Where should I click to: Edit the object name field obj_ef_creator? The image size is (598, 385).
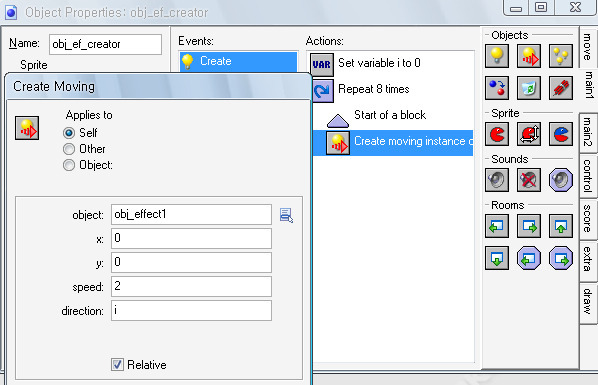105,44
